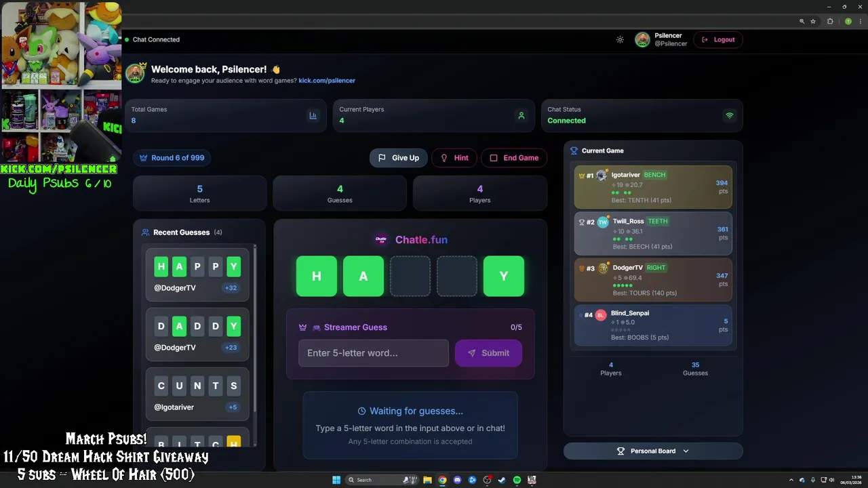
Task: Click Igotariver's player avatar
Action: click(x=601, y=175)
